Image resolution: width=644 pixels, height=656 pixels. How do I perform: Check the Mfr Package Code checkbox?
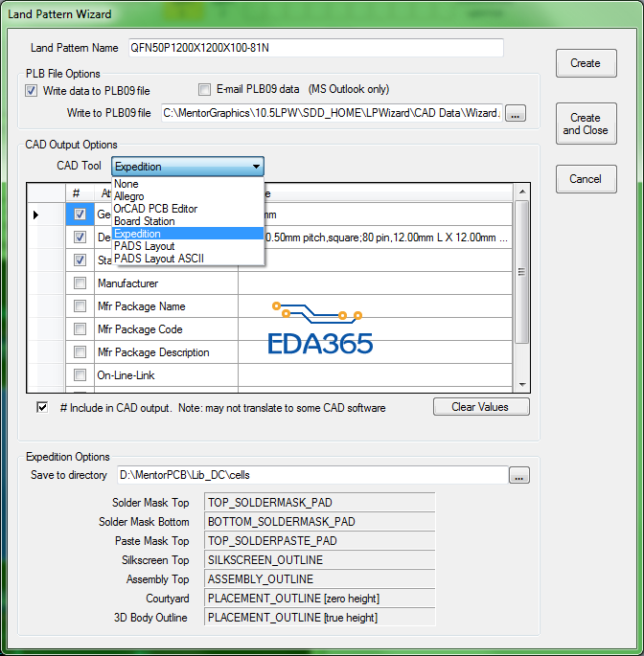click(x=80, y=329)
